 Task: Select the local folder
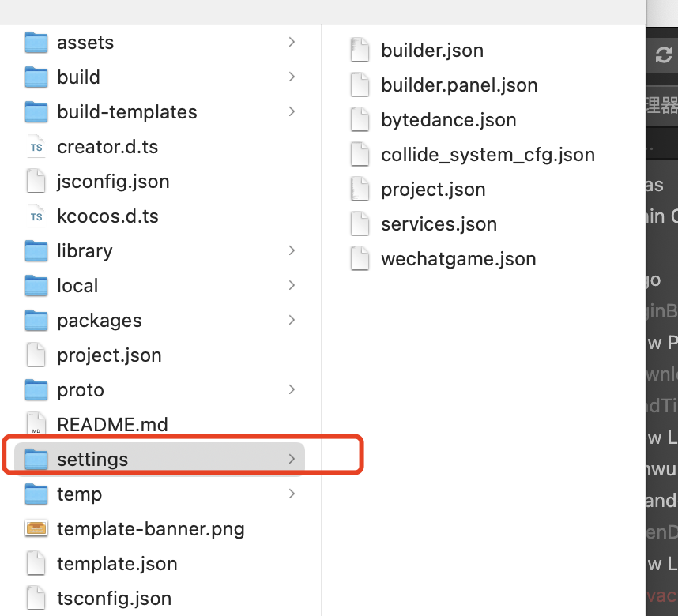pyautogui.click(x=77, y=286)
